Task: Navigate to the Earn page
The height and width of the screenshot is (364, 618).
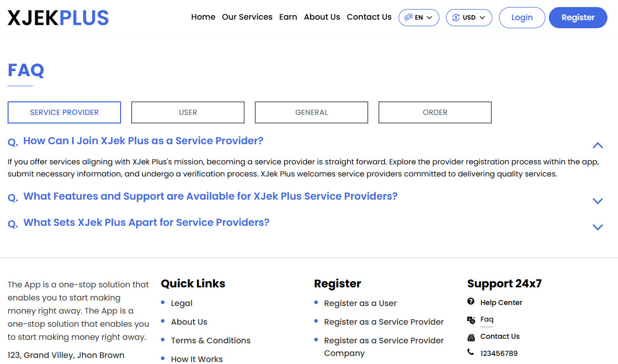Action: click(x=288, y=17)
